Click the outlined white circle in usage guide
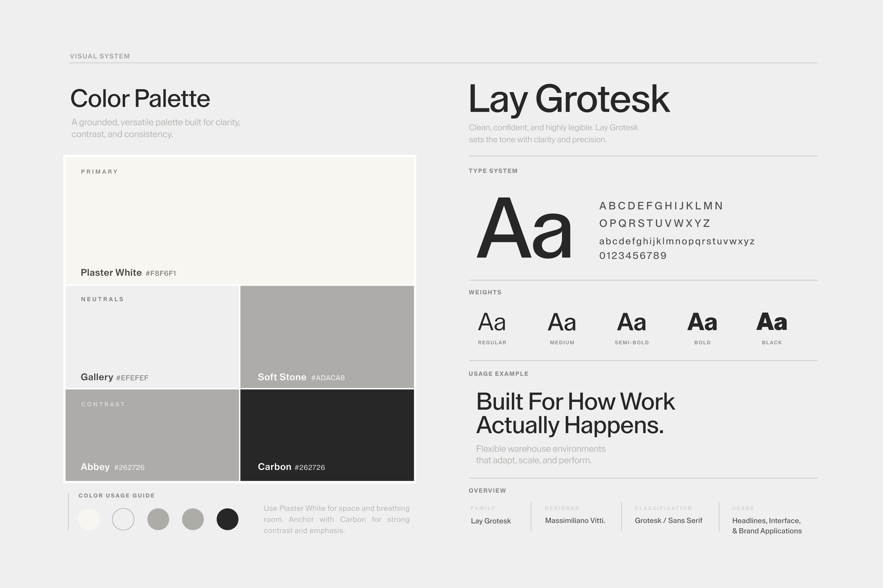Screen dimensions: 883x588 click(x=123, y=519)
